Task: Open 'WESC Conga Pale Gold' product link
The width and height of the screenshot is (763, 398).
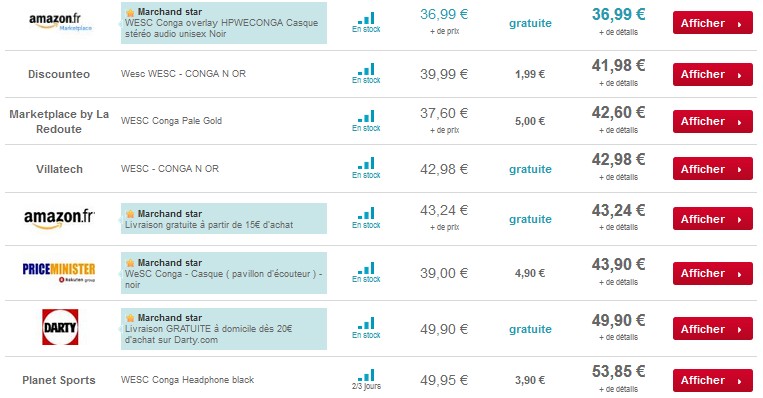Action: click(x=171, y=121)
